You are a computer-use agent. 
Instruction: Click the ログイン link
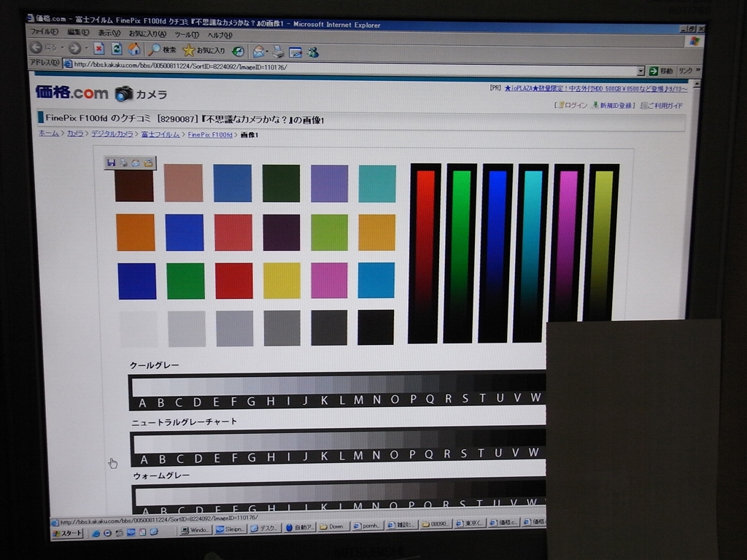[573, 105]
